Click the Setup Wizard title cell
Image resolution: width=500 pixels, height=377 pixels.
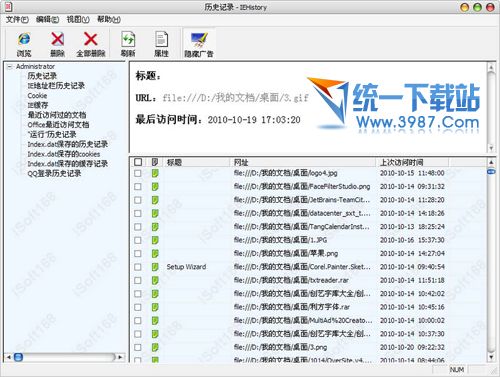pyautogui.click(x=186, y=267)
